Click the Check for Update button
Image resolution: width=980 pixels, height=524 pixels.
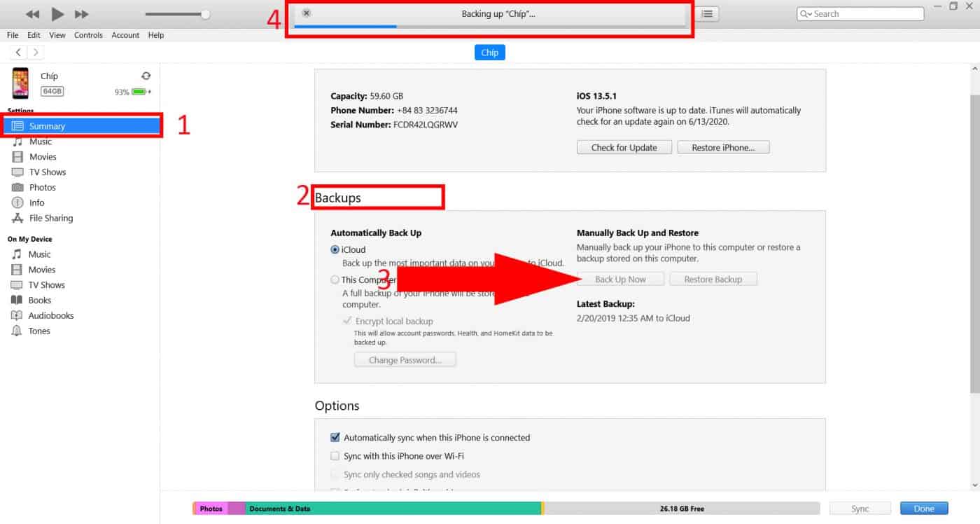[x=624, y=148]
